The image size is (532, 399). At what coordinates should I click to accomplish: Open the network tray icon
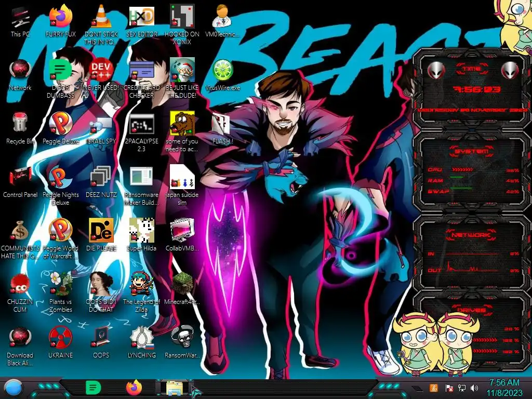point(461,388)
